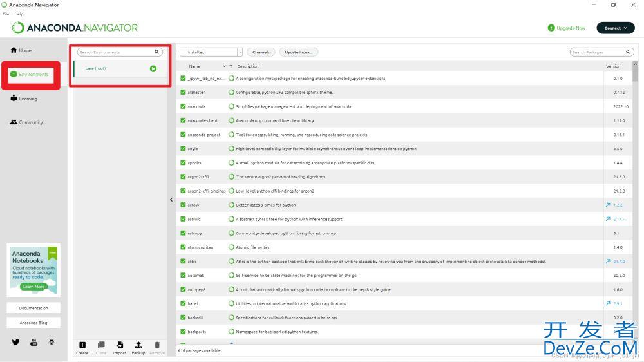Click the T column header
Screen dimensions: 644x362
point(231,66)
